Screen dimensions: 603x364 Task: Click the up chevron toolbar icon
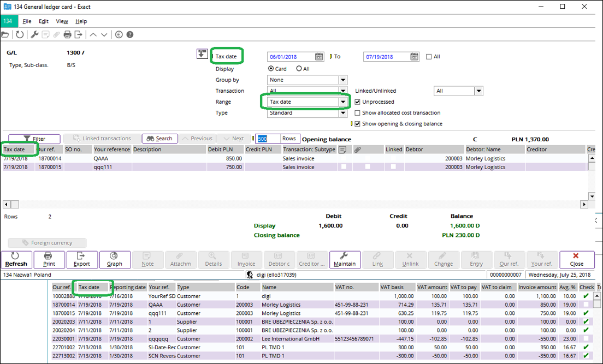[x=93, y=34]
